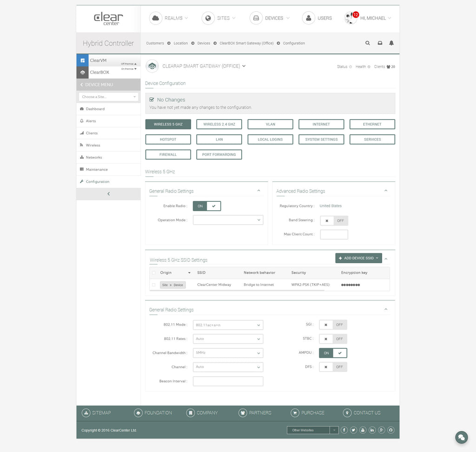Click the Customers breadcrumb link
Screen dimensions: 476x452
click(155, 43)
